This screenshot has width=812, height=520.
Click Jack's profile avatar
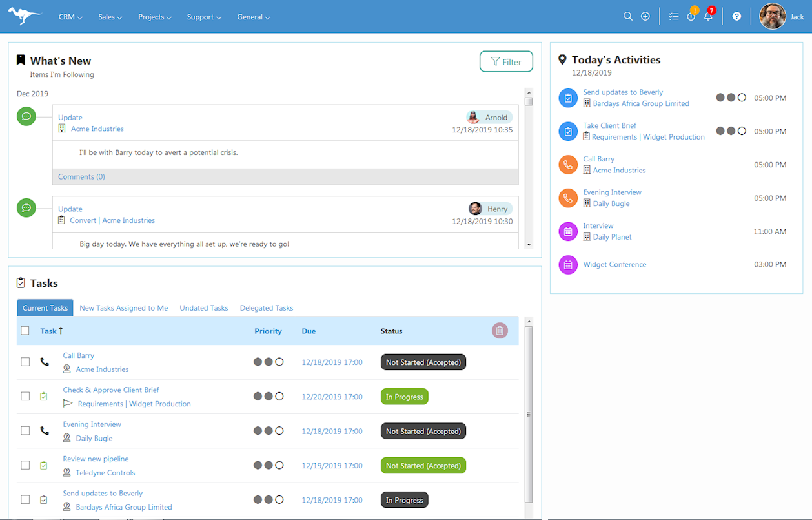click(x=772, y=17)
